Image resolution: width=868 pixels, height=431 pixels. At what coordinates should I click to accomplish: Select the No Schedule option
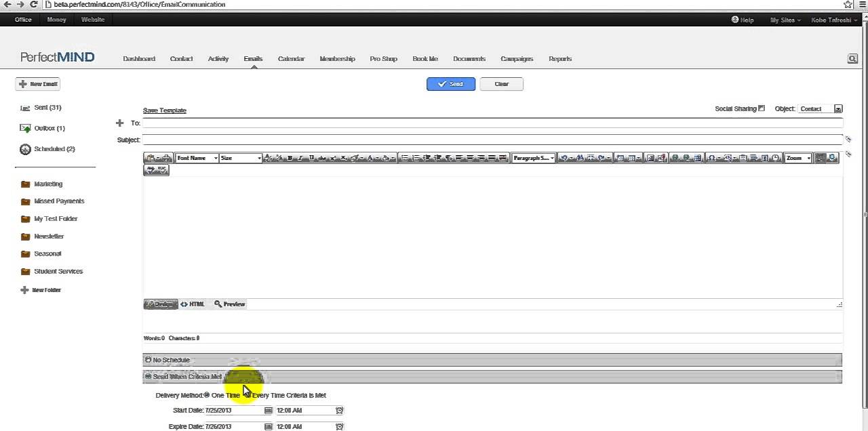[149, 360]
